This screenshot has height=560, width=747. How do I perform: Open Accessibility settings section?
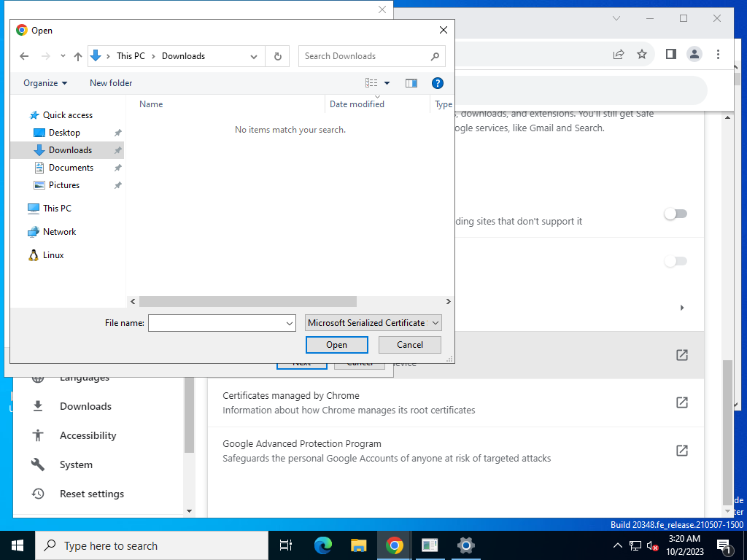point(88,435)
